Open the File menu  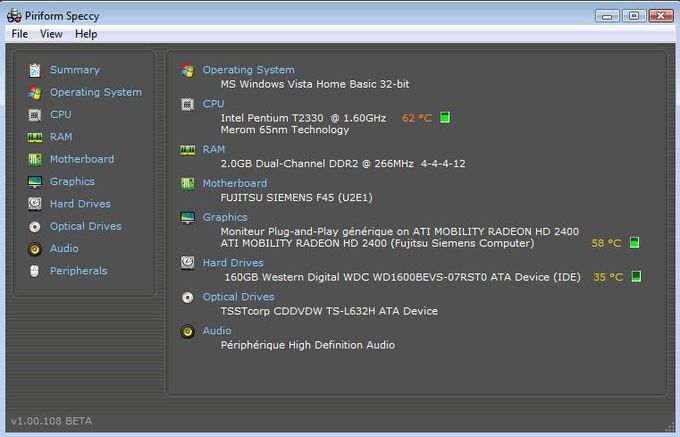(x=20, y=34)
